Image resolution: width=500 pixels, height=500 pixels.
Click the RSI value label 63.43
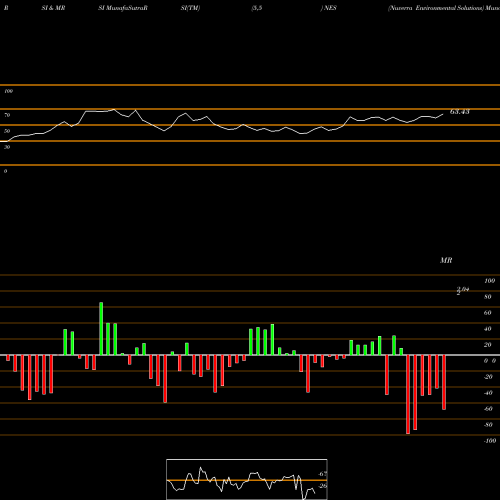click(x=460, y=112)
